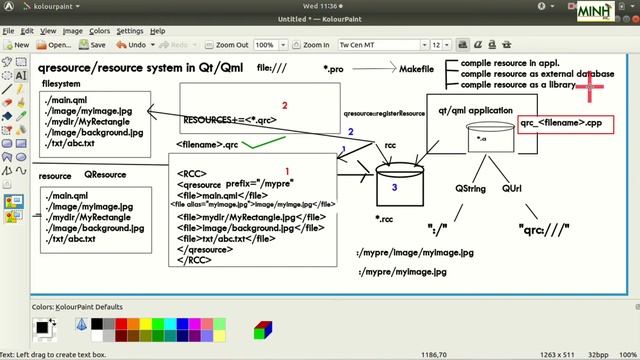Pick the bright blue color swatch
640x360 pixels.
(x=182, y=324)
